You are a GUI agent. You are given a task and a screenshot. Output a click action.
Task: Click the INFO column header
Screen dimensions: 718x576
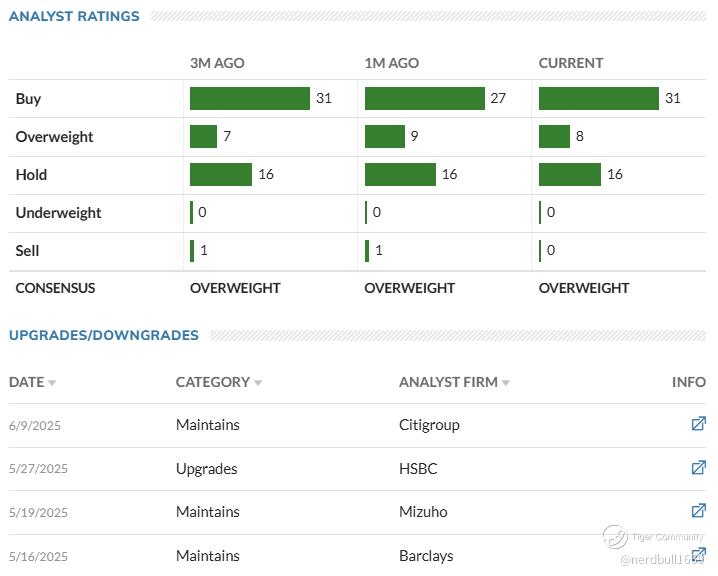tap(689, 382)
